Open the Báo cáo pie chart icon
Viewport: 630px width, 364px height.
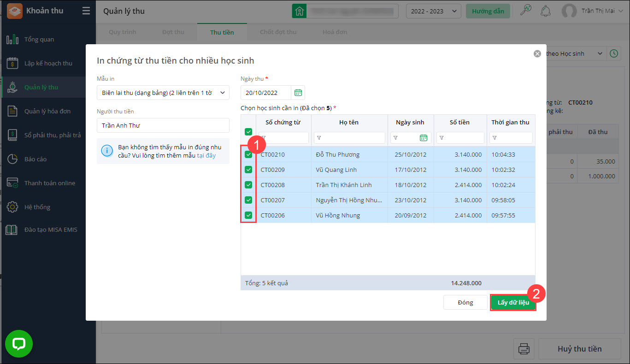[x=12, y=159]
